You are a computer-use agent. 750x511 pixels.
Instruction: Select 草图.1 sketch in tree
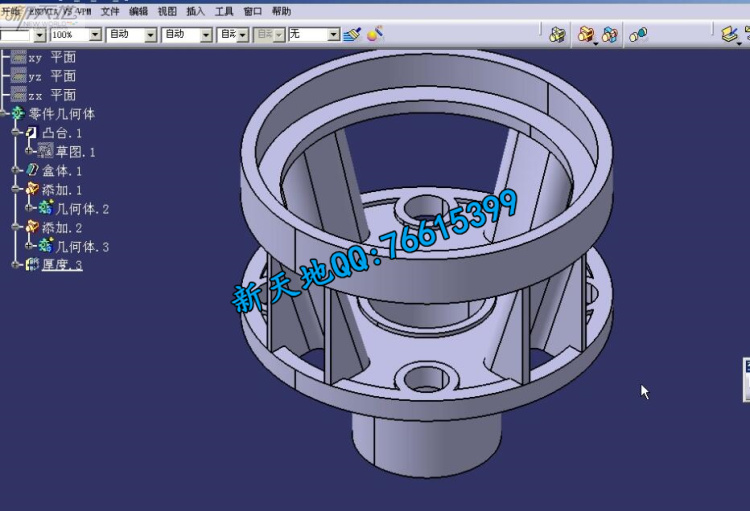click(x=75, y=152)
